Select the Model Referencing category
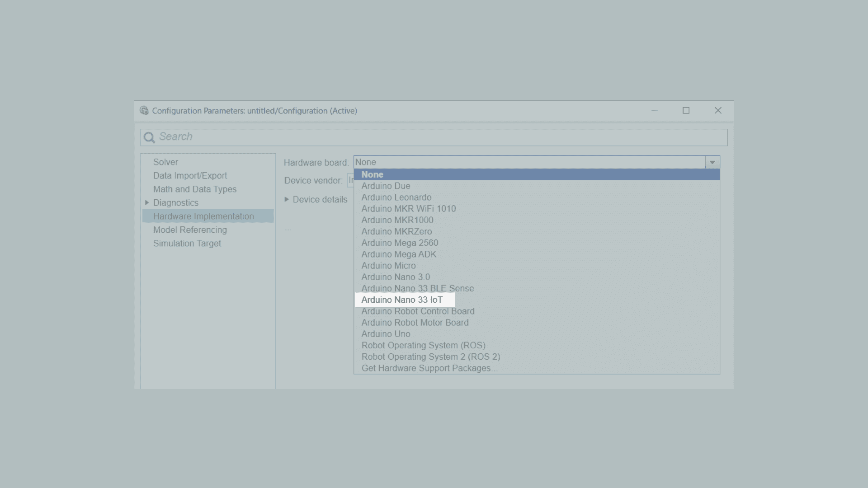This screenshot has height=488, width=868. coord(190,230)
